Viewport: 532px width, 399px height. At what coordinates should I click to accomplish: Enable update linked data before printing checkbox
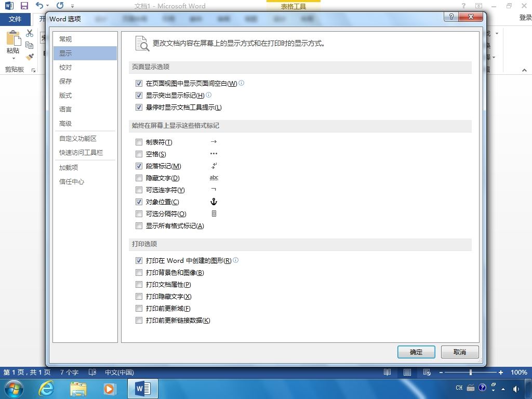click(x=139, y=320)
